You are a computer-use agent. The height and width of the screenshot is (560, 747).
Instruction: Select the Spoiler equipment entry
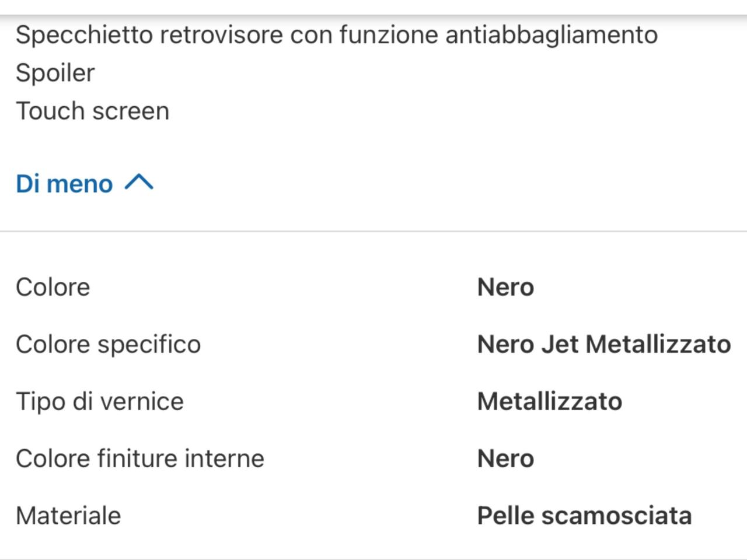55,73
